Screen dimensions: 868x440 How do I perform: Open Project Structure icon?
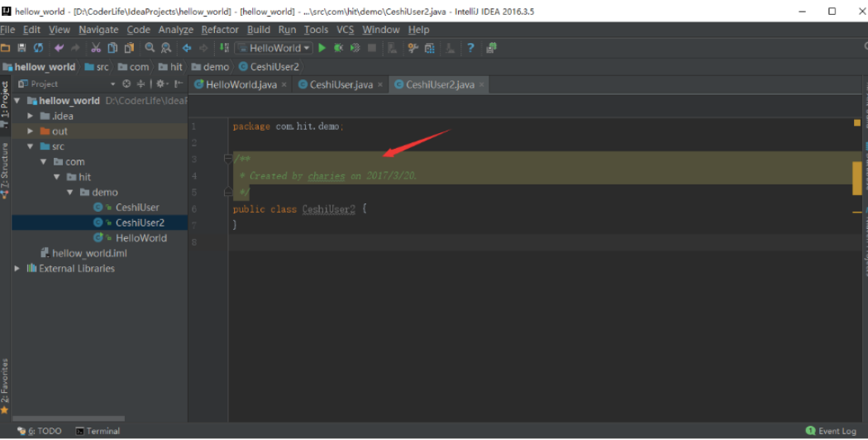point(430,48)
